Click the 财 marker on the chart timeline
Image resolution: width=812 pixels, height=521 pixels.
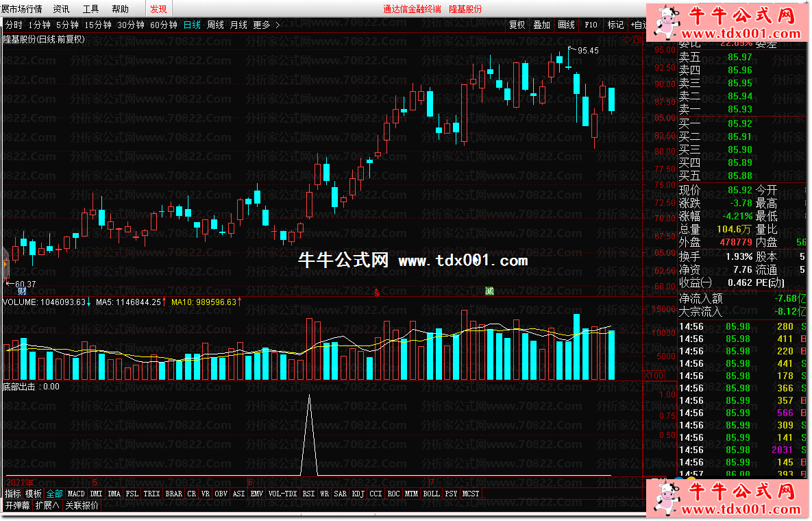click(x=22, y=291)
